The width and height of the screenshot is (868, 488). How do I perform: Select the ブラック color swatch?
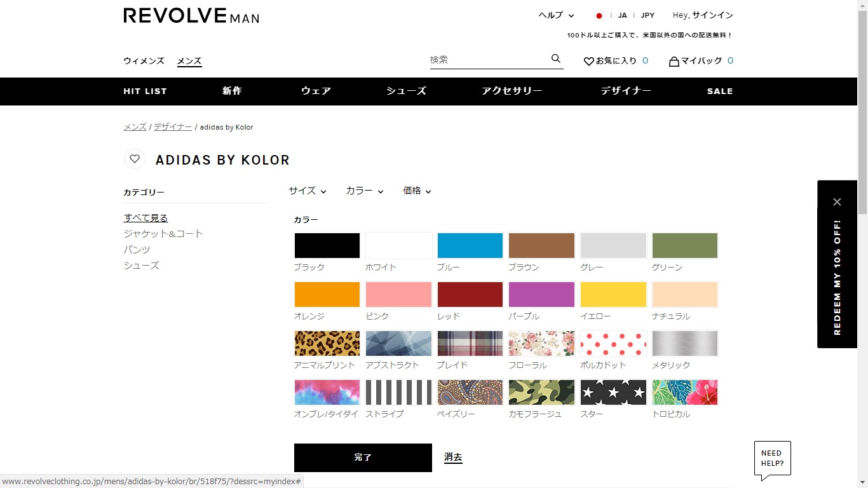click(327, 246)
